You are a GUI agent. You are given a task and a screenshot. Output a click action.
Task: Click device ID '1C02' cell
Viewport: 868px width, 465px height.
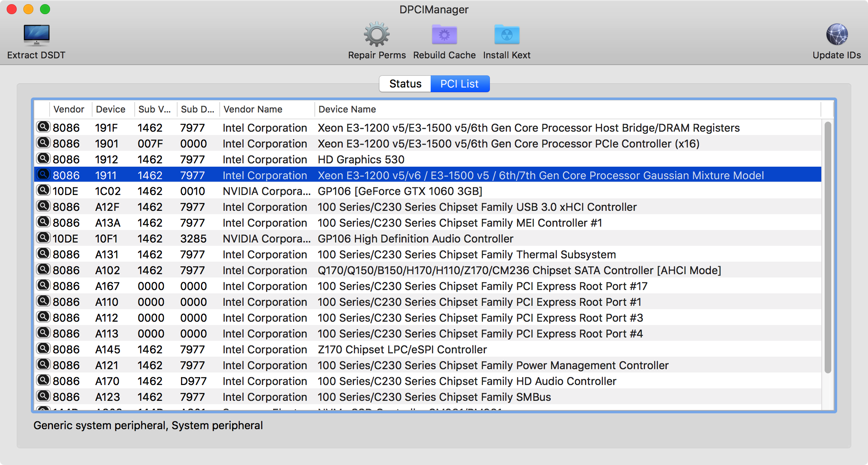pos(108,191)
